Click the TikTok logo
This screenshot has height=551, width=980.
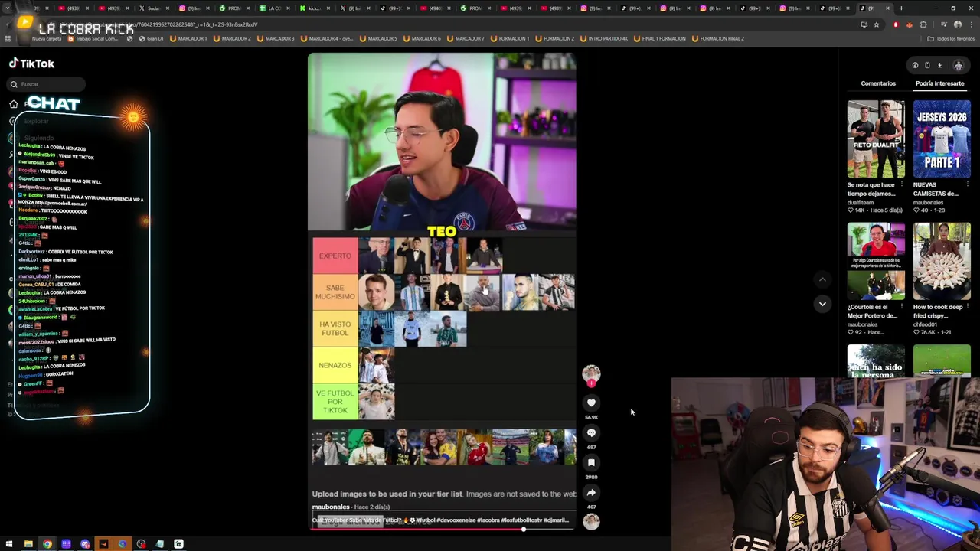tap(32, 64)
